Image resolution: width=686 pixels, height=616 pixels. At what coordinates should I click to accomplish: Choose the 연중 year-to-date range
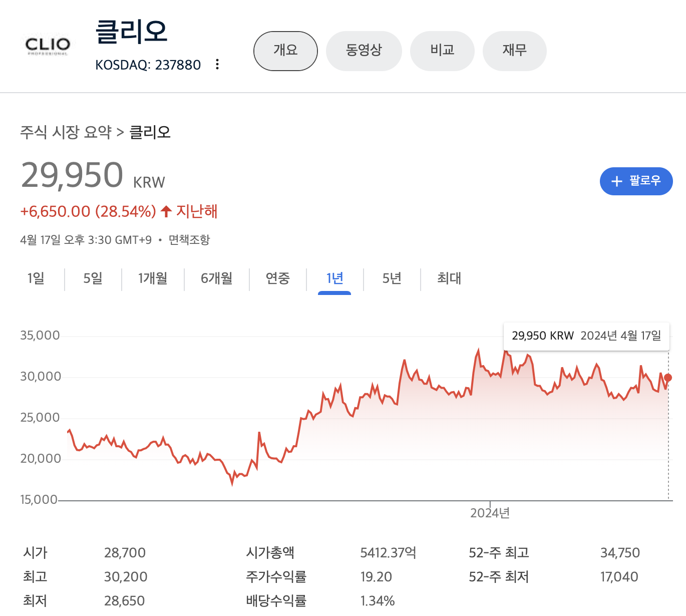coord(277,278)
